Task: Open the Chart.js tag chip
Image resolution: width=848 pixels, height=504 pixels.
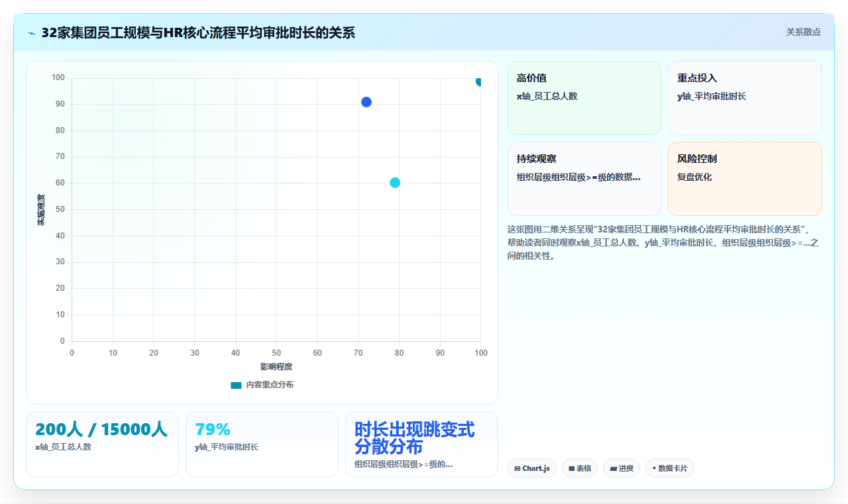Action: (x=532, y=468)
